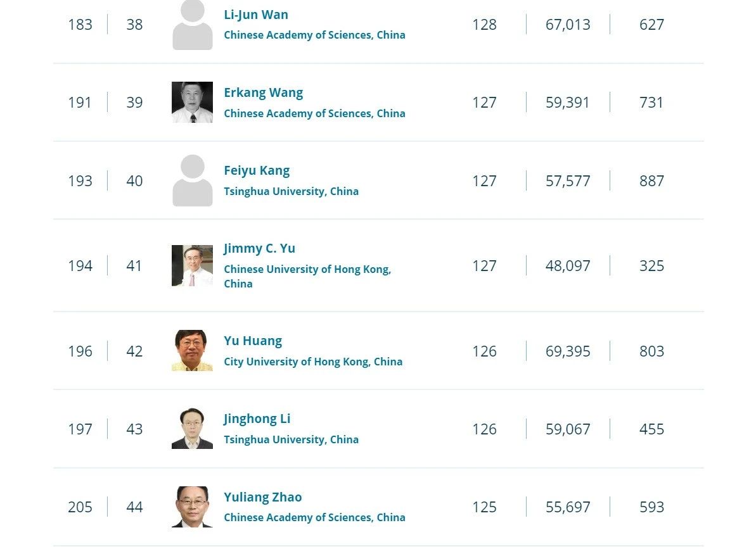The width and height of the screenshot is (756, 549).
Task: Open Li-Jun Wan's profile link
Action: [x=256, y=15]
